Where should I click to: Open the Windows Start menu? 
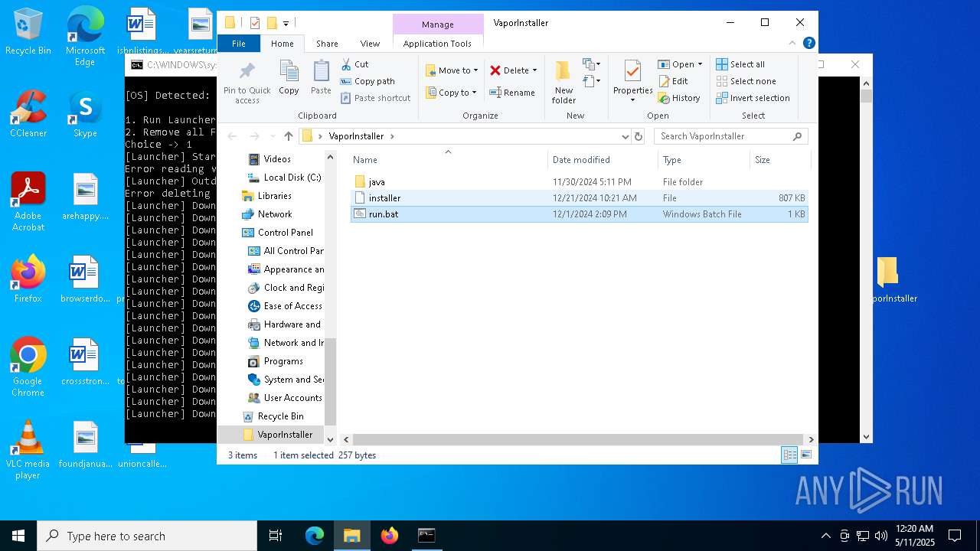coord(18,536)
